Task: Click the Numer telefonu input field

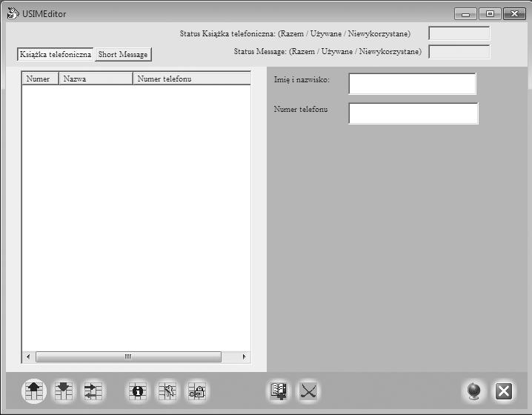Action: click(413, 113)
